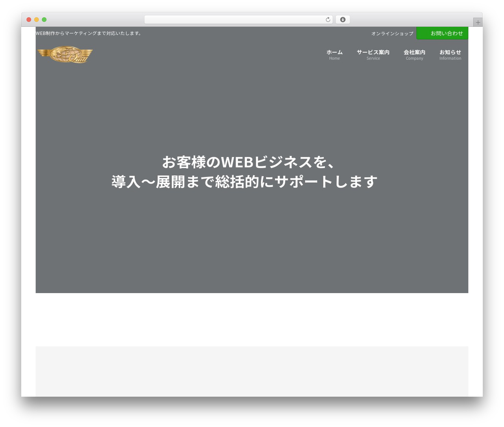Viewport: 504px width, 427px height.
Task: Focus the browser address bar
Action: (238, 20)
